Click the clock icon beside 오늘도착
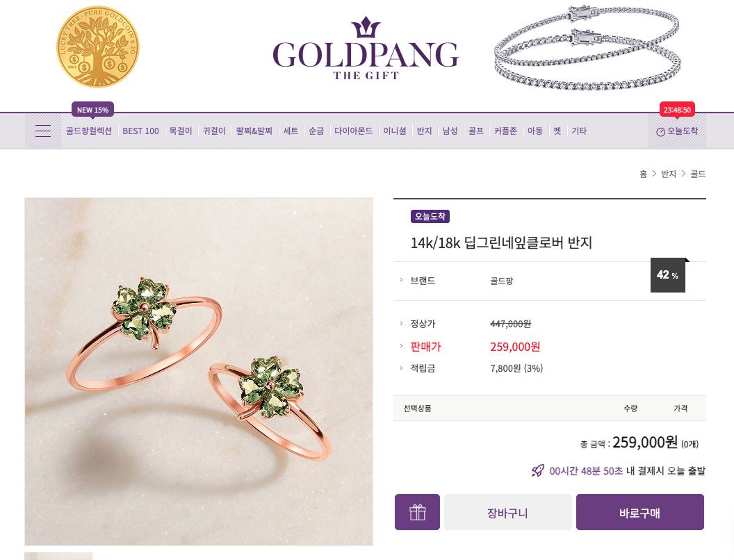 click(660, 132)
